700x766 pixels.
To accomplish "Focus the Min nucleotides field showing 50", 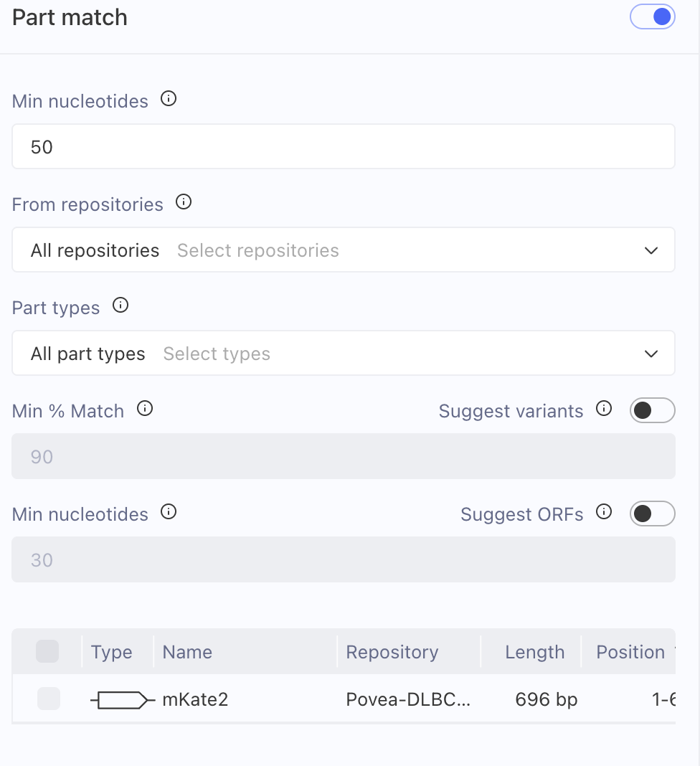I will (x=344, y=146).
